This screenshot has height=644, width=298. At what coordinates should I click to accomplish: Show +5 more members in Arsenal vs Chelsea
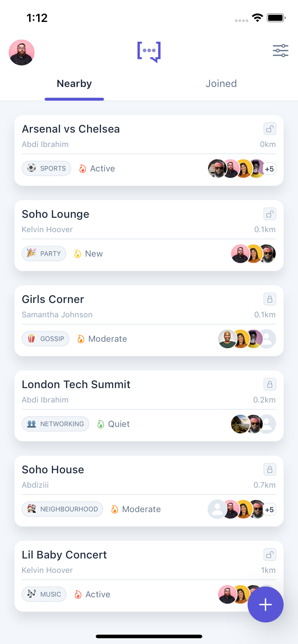point(269,169)
